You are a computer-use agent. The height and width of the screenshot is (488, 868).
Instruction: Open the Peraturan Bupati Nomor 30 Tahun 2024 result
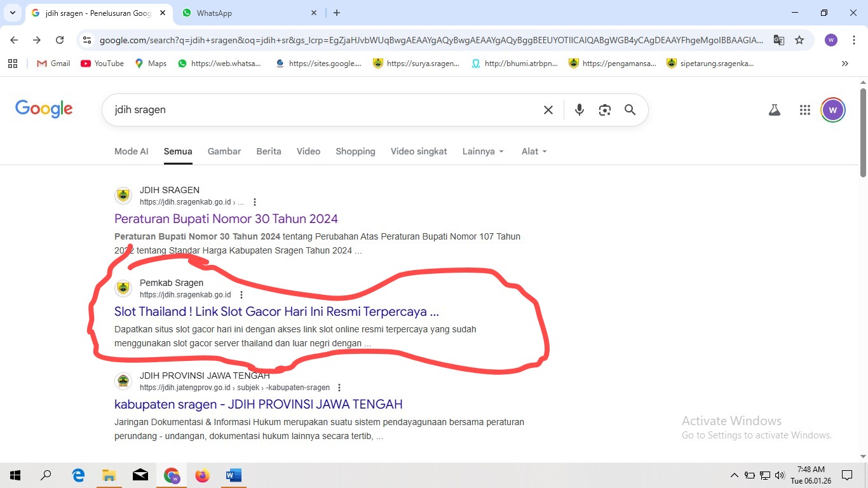pos(226,219)
